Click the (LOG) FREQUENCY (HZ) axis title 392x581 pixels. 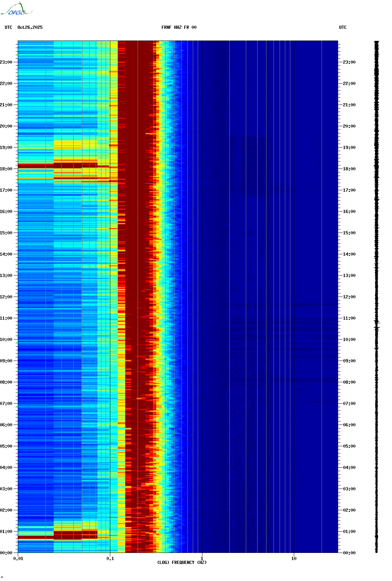pos(182,563)
